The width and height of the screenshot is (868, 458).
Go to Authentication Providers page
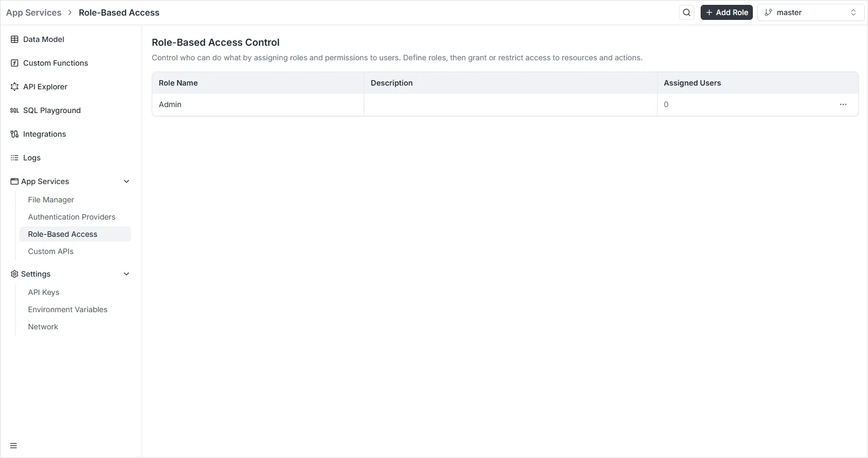coord(72,217)
